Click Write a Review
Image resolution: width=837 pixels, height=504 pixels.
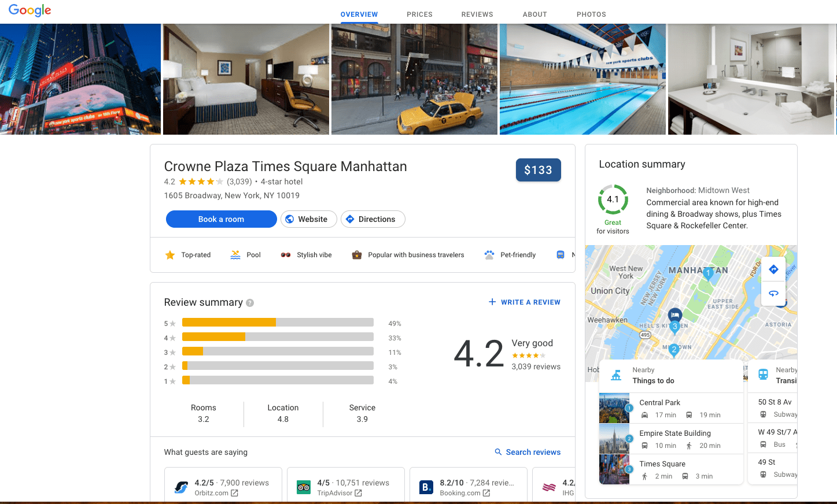525,302
